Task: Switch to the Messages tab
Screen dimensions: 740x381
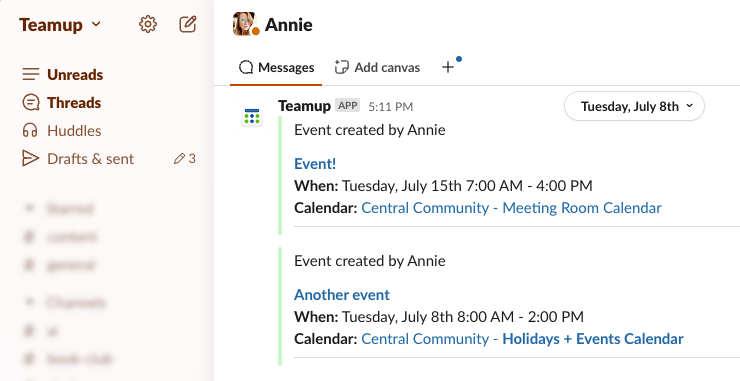Action: (x=276, y=68)
